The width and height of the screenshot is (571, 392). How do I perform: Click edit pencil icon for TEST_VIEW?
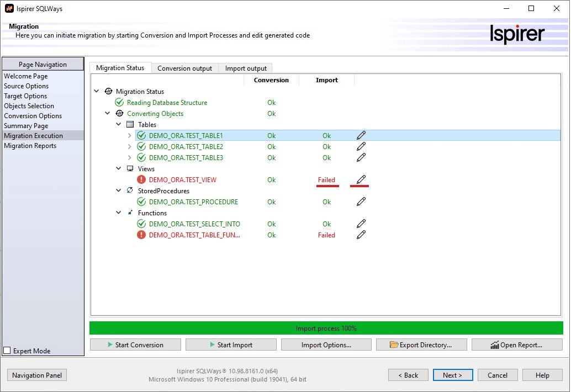(x=361, y=179)
